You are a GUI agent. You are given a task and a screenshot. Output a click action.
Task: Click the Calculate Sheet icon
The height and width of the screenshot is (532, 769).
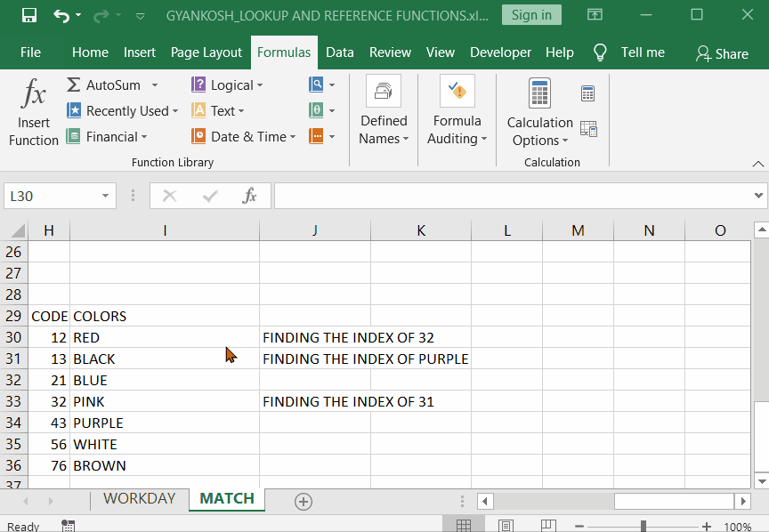pyautogui.click(x=588, y=129)
